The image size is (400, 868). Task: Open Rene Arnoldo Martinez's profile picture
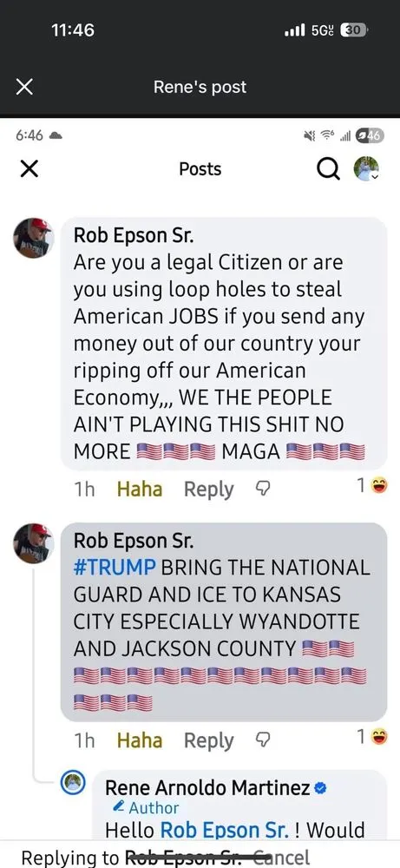(72, 783)
